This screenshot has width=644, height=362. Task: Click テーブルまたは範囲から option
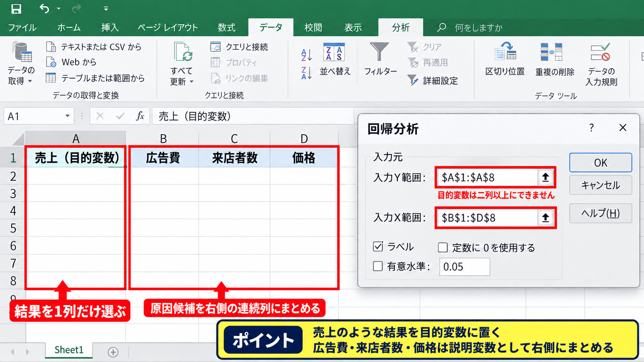click(95, 78)
